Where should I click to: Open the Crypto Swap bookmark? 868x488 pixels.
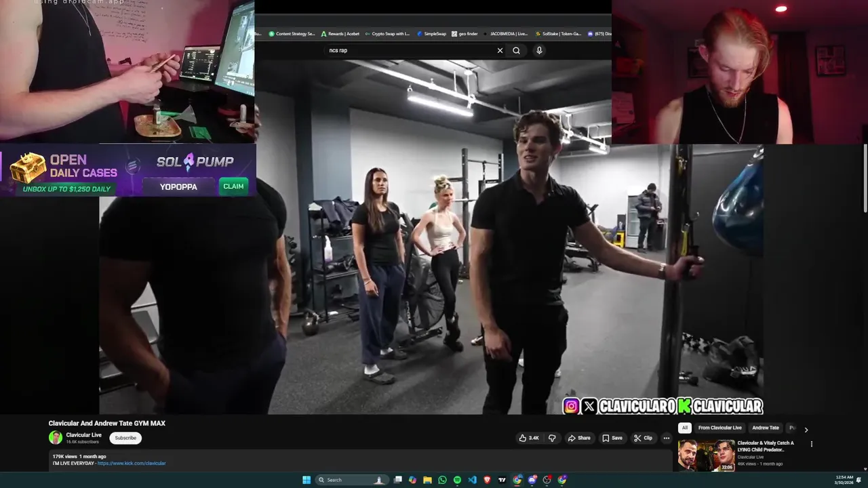click(x=387, y=33)
